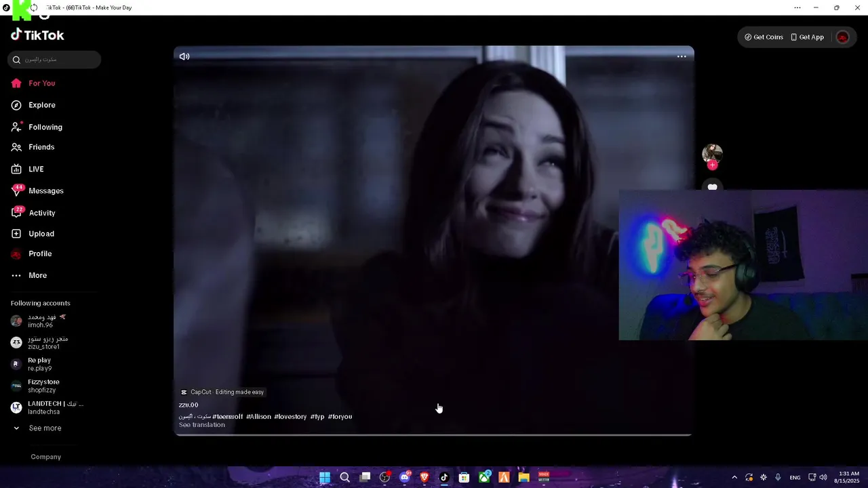
Task: Click the Company footer link
Action: (x=45, y=457)
